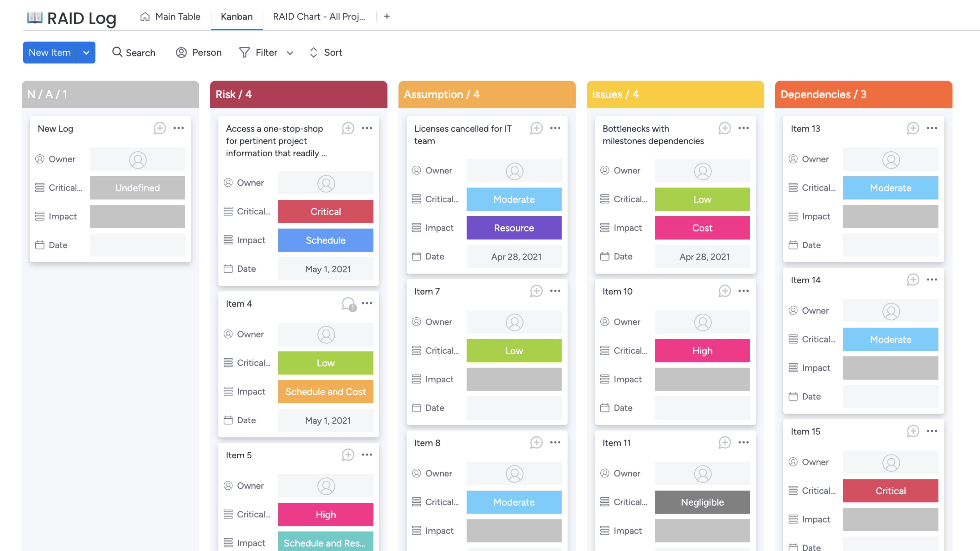The image size is (980, 551).
Task: Change Item 10 criticality High label
Action: tap(702, 350)
